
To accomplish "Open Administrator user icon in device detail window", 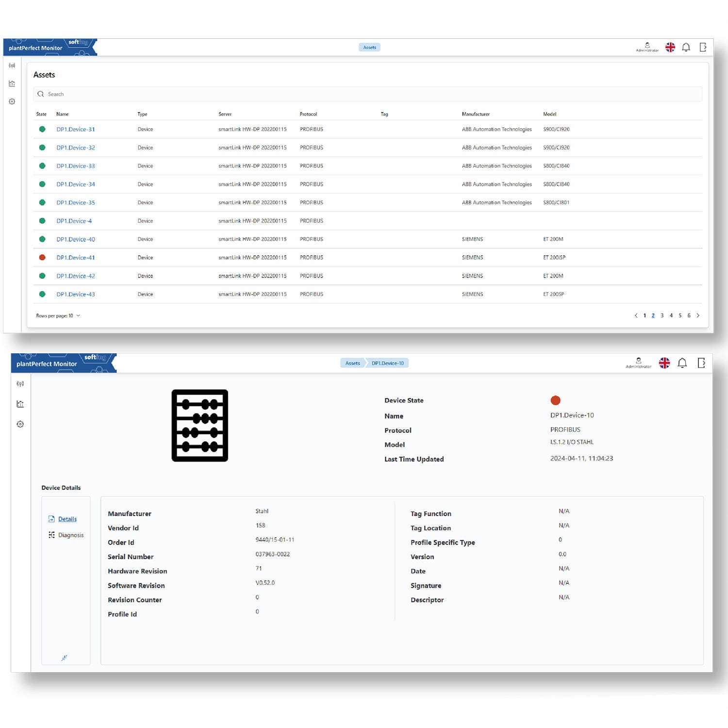I will (x=638, y=362).
